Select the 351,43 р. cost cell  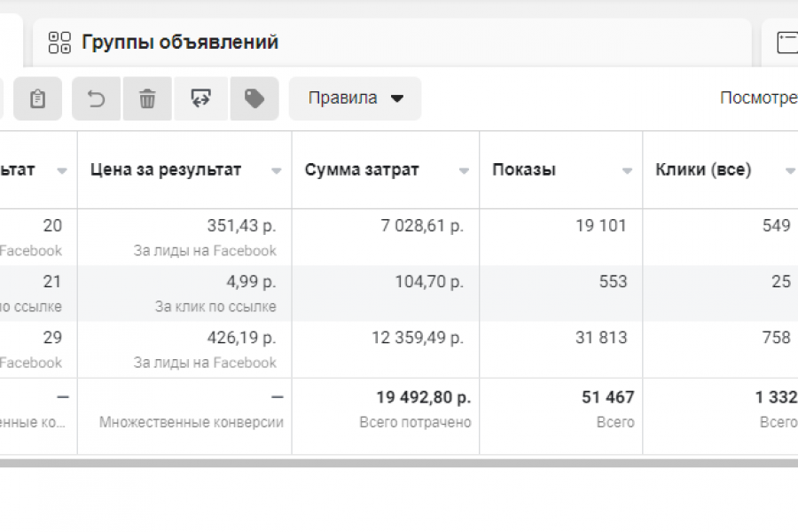pos(241,226)
